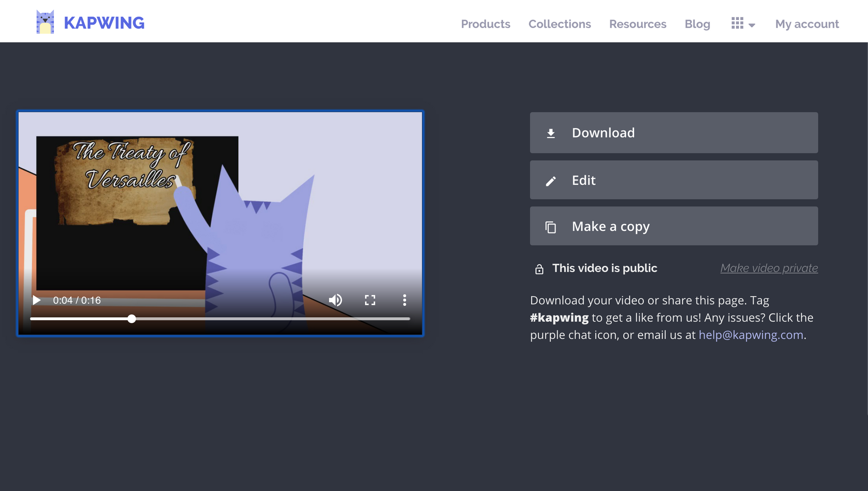
Task: Click the video progress slider handle
Action: pos(132,319)
